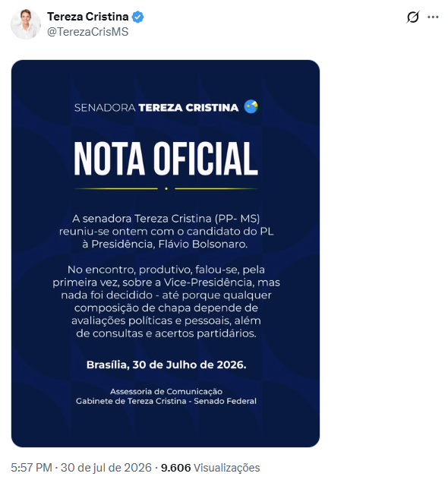Click the paragraph about Vice-Presidência
Image resolution: width=448 pixels, height=486 pixels.
coord(166,301)
